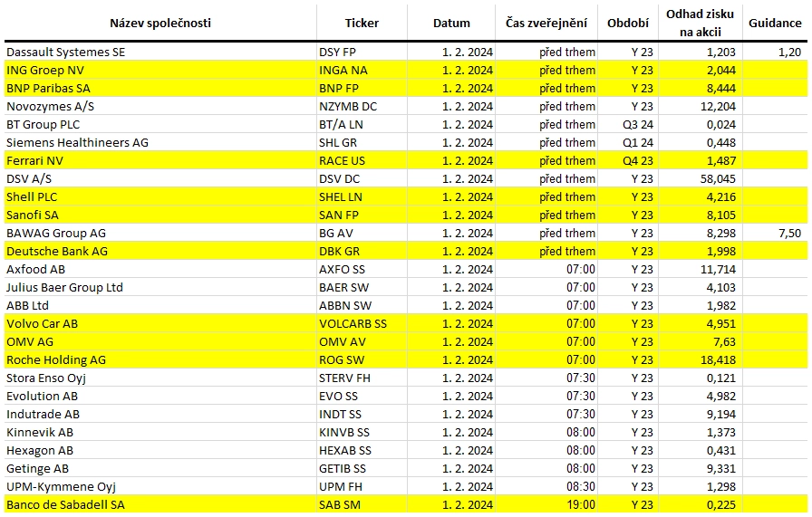The width and height of the screenshot is (812, 517).
Task: Select the 'Banco de Sabadell SA' cell
Action: pyautogui.click(x=160, y=504)
